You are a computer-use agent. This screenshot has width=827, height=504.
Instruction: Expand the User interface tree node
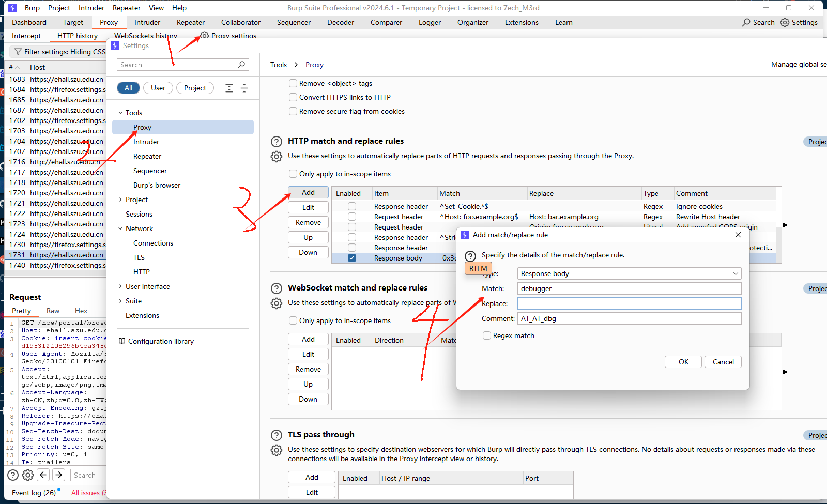coord(120,286)
